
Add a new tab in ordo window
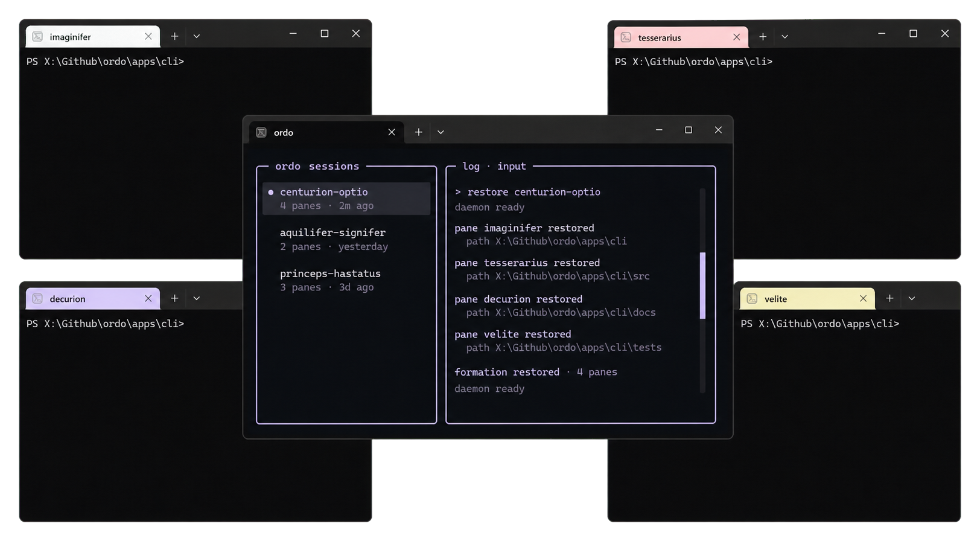coord(418,132)
